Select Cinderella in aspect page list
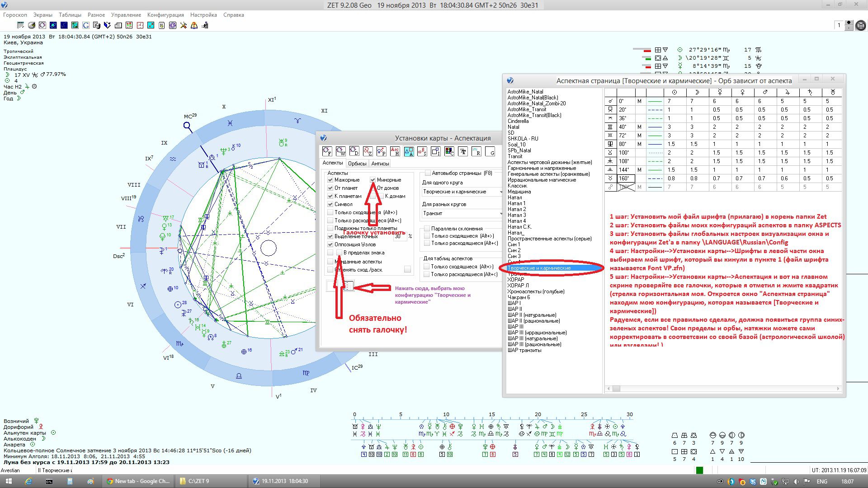 tap(518, 121)
